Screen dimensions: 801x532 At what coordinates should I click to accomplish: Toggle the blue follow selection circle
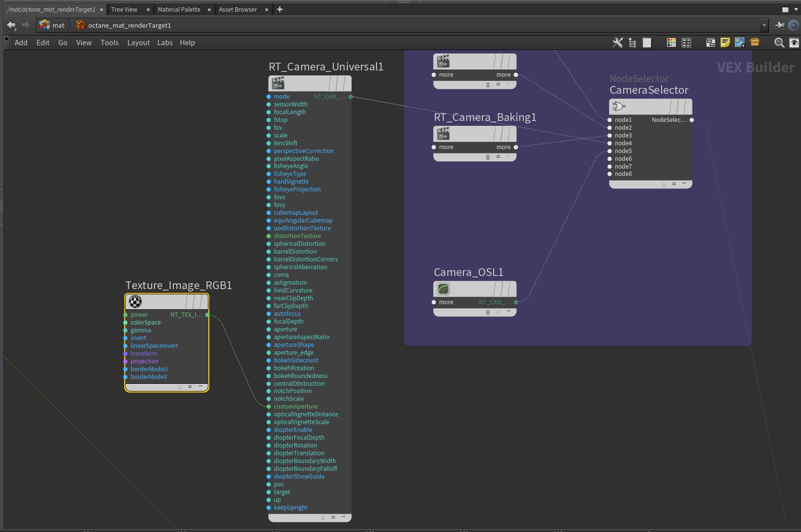(x=794, y=25)
